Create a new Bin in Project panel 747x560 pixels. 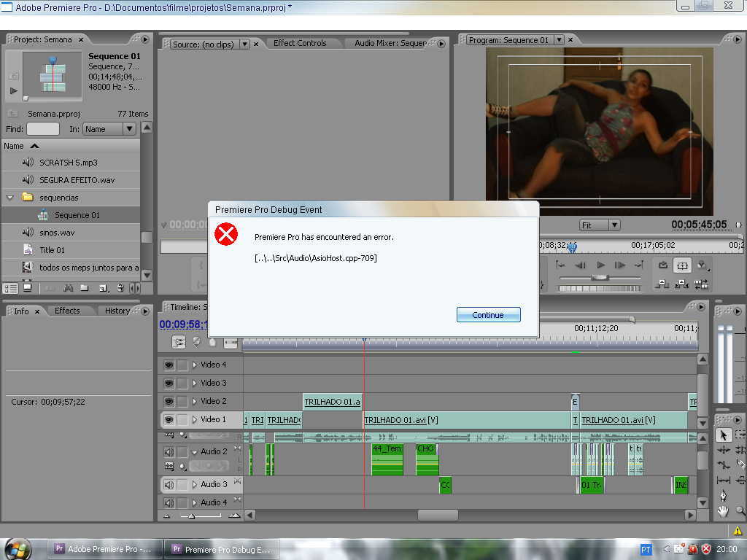coord(85,287)
